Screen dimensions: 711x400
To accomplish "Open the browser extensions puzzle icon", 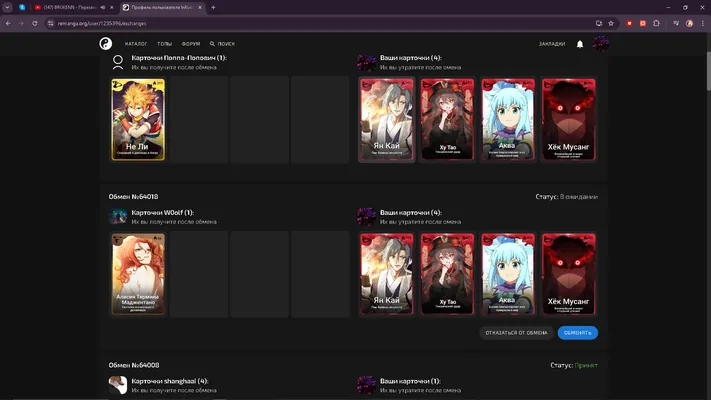I will 656,24.
